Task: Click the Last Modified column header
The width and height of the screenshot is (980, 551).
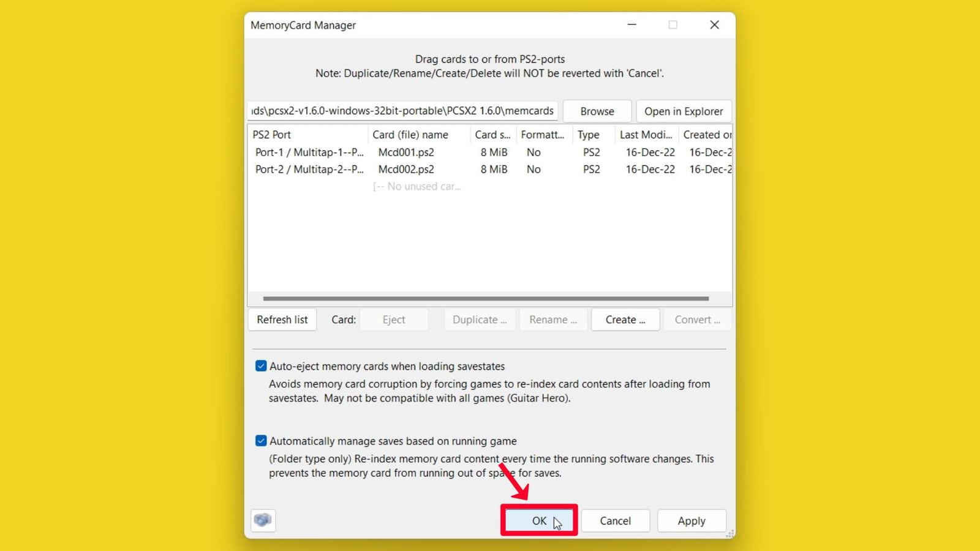Action: coord(646,135)
